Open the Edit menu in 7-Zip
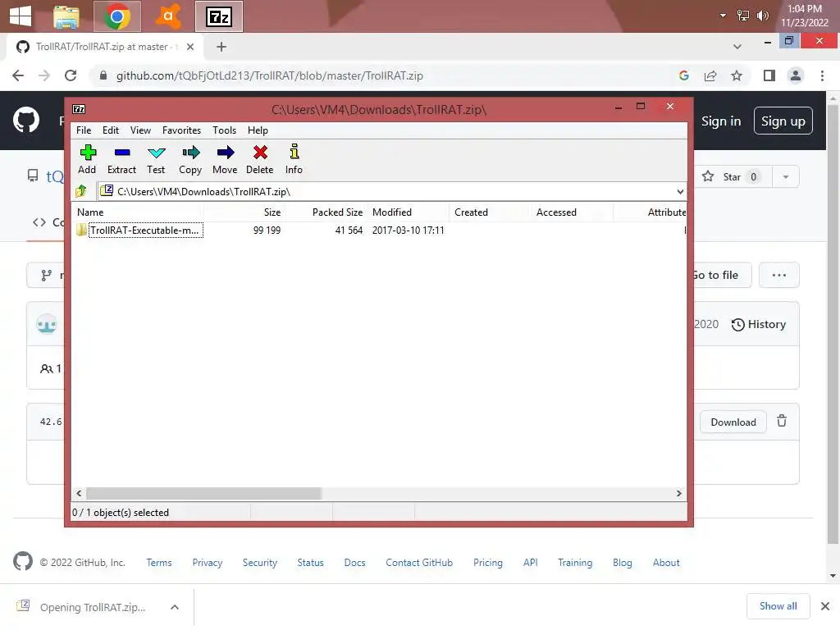 pyautogui.click(x=111, y=130)
